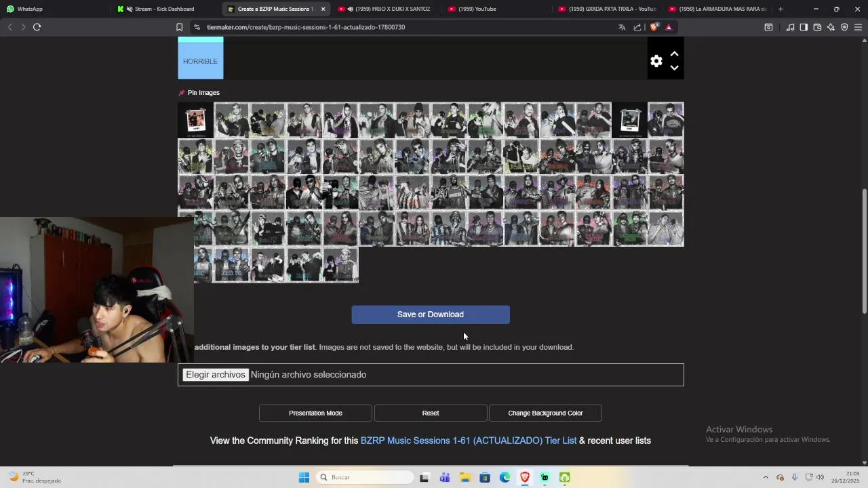Close the Create a BZRP Music Sessions tab
Image resolution: width=868 pixels, height=488 pixels.
pyautogui.click(x=323, y=9)
